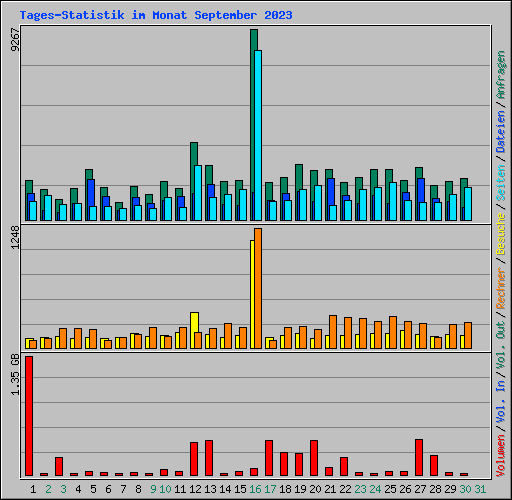Click the tallest red Volumen bar for day 1
Image resolution: width=512 pixels, height=500 pixels.
click(x=29, y=416)
